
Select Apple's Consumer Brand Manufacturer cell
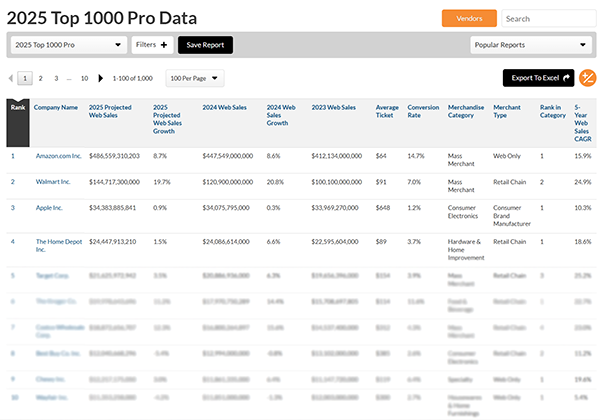[x=512, y=216]
